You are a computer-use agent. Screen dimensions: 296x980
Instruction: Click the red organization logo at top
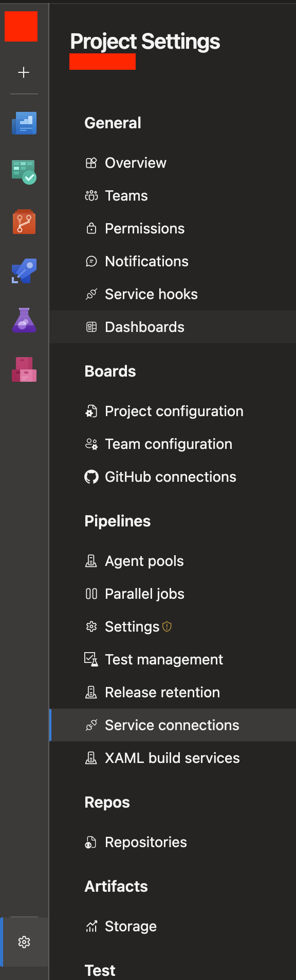(21, 26)
